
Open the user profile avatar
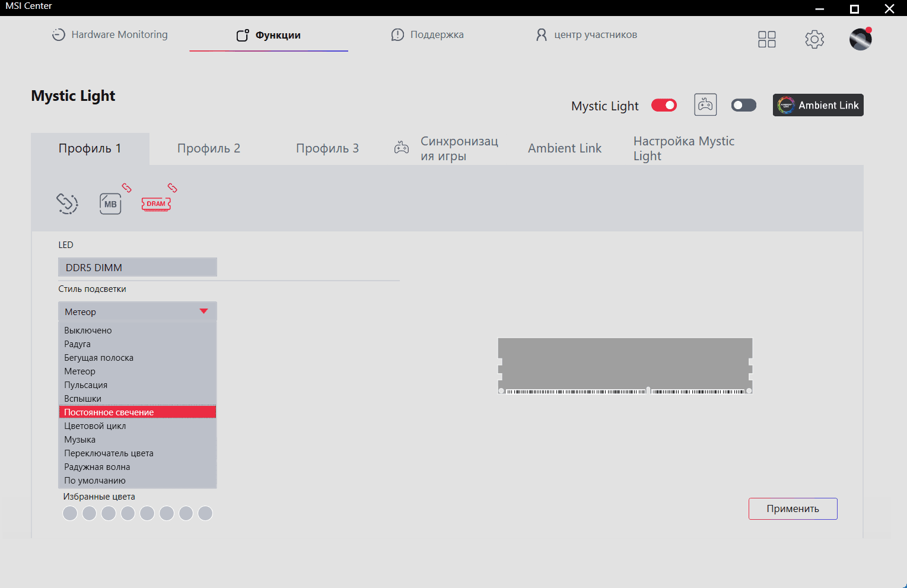tap(861, 39)
